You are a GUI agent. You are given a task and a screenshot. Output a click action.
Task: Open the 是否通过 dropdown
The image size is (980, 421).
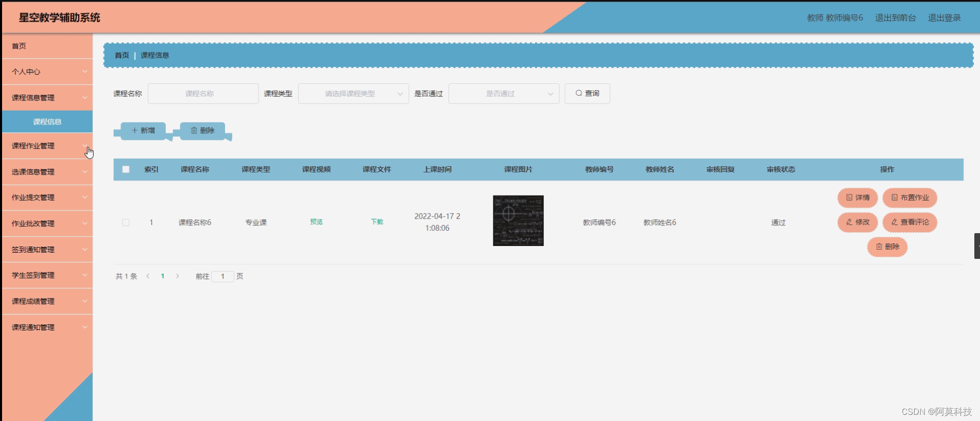(x=504, y=94)
